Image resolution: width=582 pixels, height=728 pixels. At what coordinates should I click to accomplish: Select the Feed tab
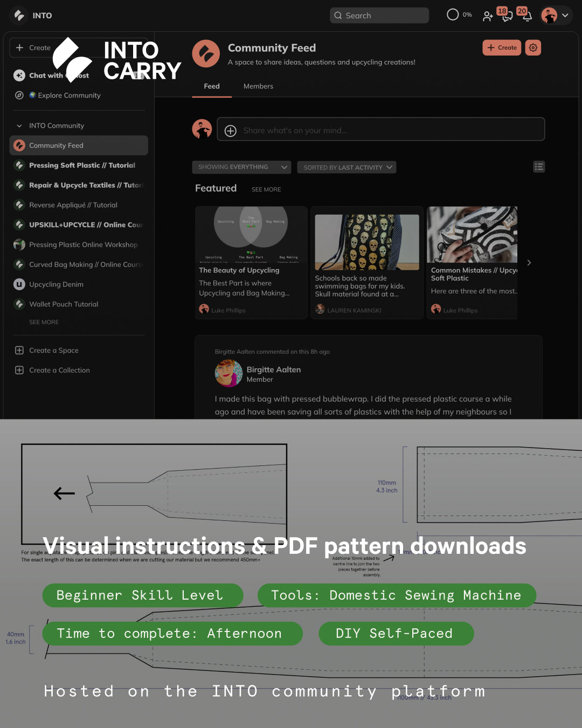(x=212, y=86)
